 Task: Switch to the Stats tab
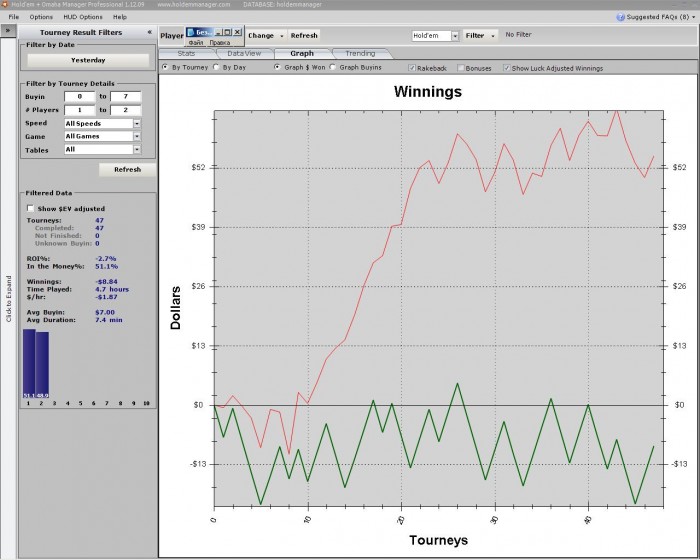[186, 53]
